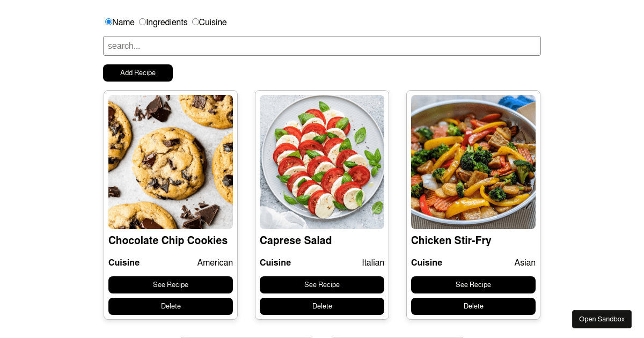See Recipe for Chicken Stir-Fry
Image resolution: width=644 pixels, height=338 pixels.
click(x=473, y=285)
